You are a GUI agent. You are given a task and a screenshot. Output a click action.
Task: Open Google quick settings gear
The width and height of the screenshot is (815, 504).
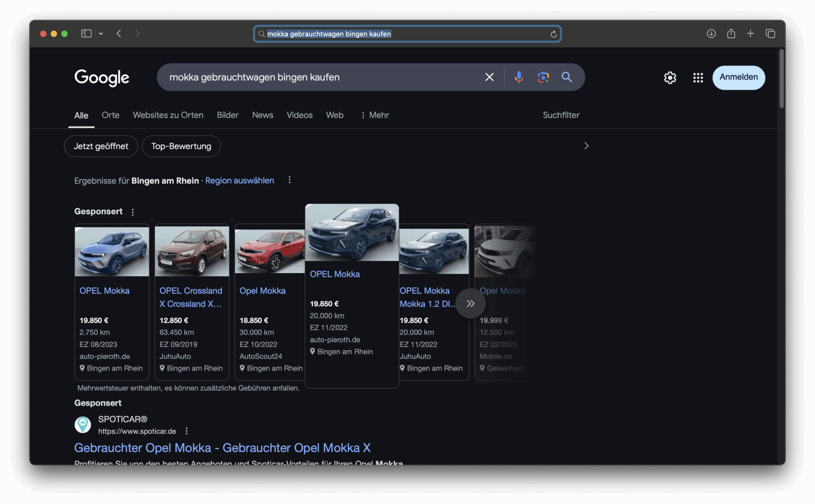pyautogui.click(x=670, y=78)
